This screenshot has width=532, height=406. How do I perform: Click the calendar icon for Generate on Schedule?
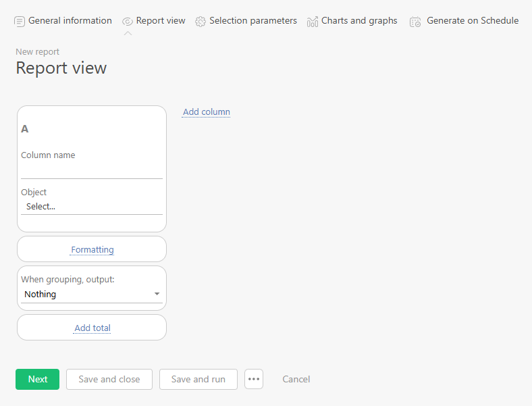[x=415, y=22]
